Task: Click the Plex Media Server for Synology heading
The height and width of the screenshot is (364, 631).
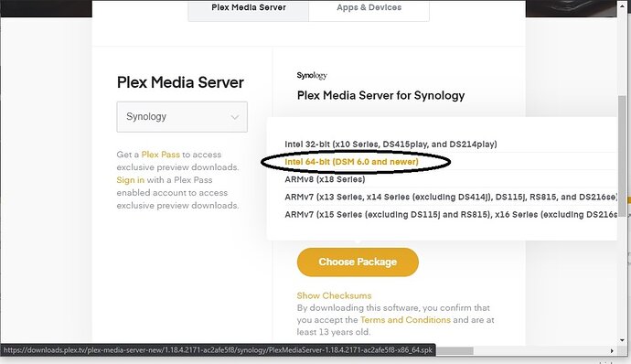Action: (380, 95)
